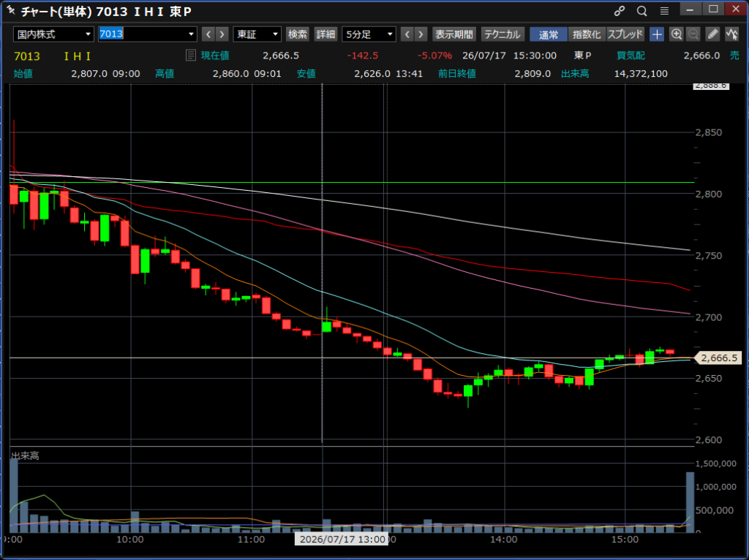Switch to 指数化 chart mode
Screen dimensions: 749x560
587,34
